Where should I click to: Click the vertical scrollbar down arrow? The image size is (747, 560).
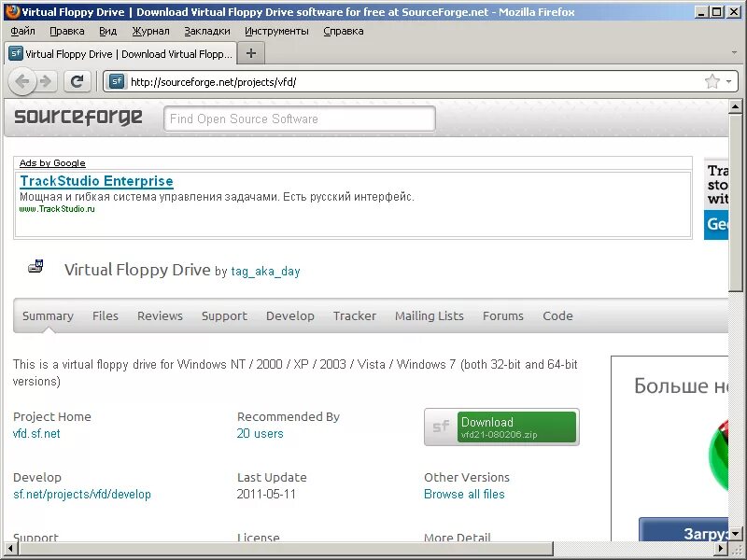[x=735, y=534]
